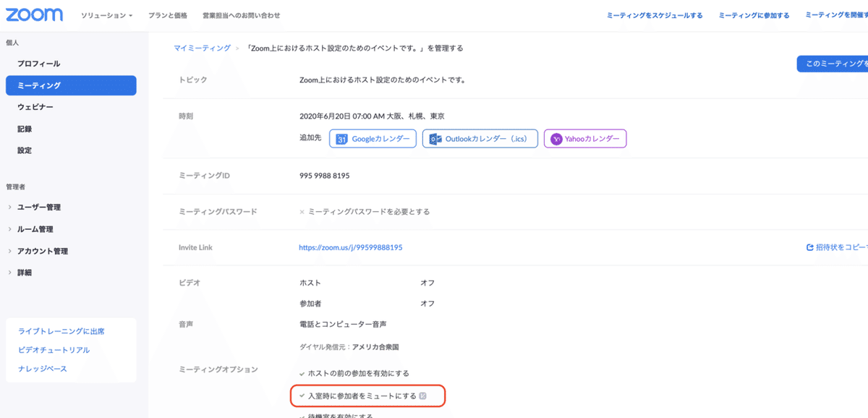Add meeting to Yahoo カレンダー
This screenshot has height=418, width=868.
(584, 138)
